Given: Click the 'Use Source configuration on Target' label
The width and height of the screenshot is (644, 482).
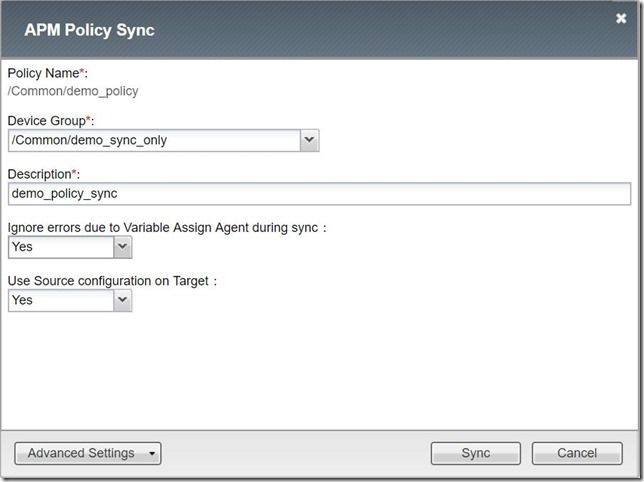Looking at the screenshot, I should (x=112, y=281).
